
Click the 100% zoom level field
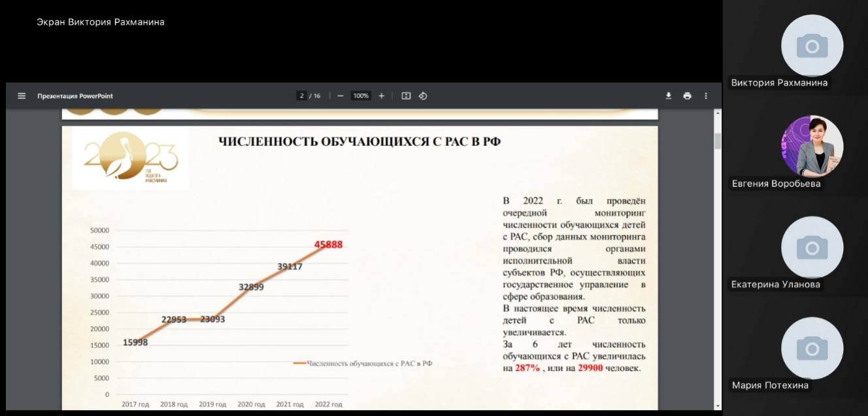coord(361,95)
